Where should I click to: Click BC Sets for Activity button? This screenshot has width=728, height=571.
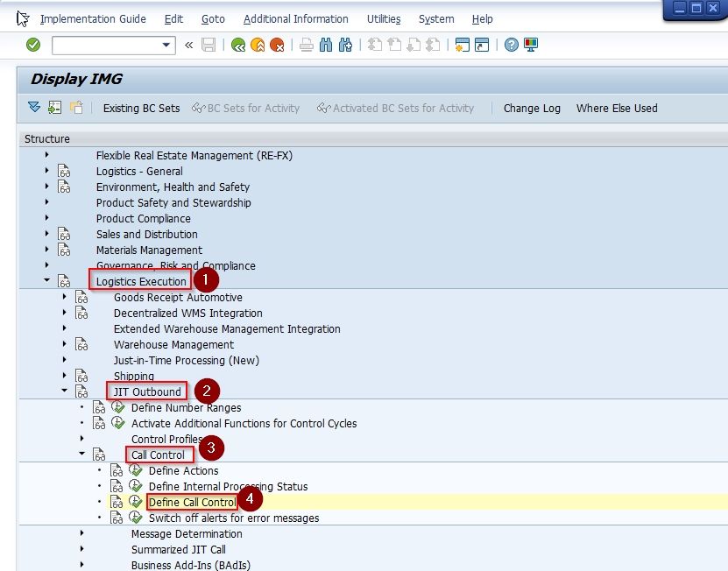[246, 109]
